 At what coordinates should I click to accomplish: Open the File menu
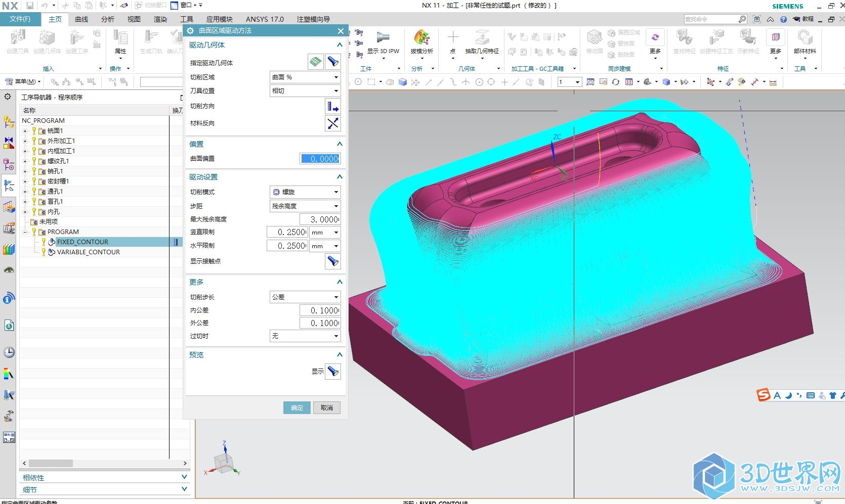click(20, 19)
